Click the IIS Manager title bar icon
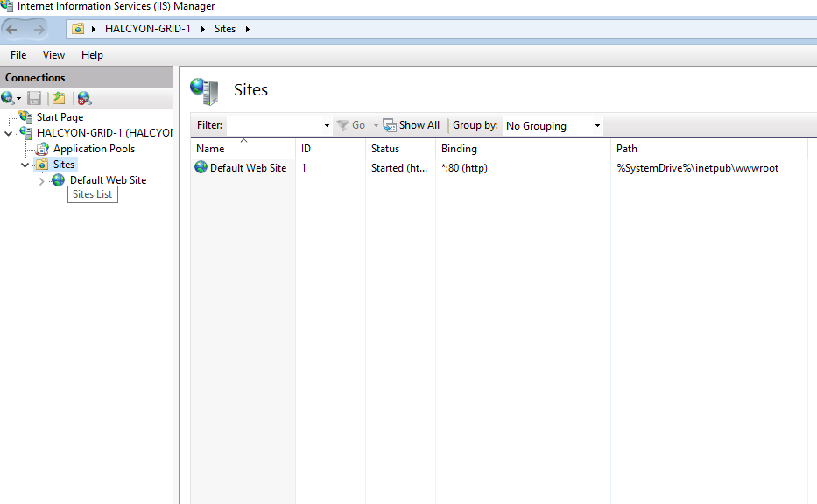 7,6
